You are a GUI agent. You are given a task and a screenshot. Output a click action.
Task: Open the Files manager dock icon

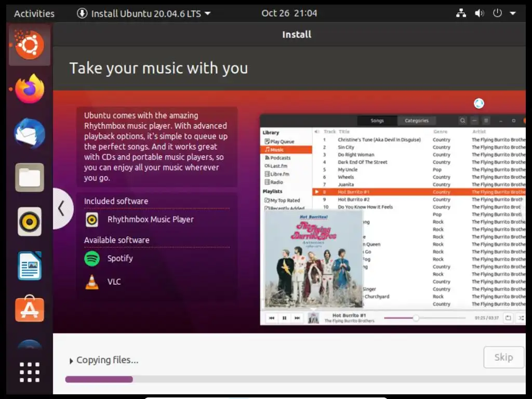[x=30, y=178]
